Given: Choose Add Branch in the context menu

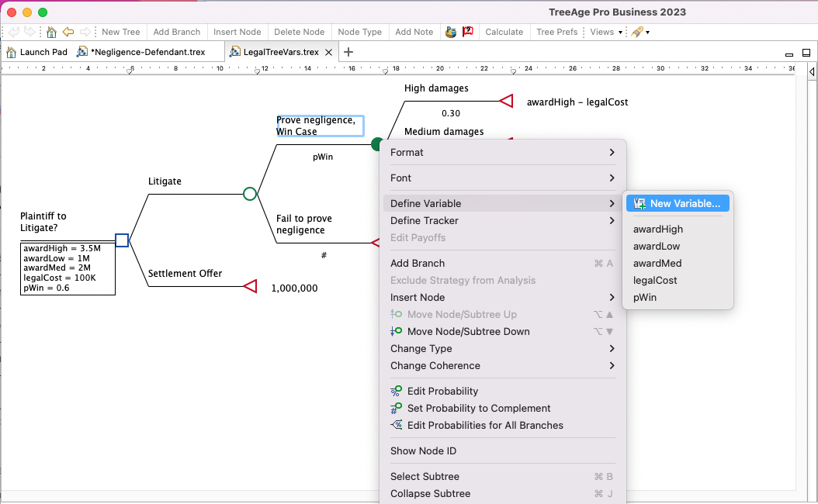Looking at the screenshot, I should click(x=503, y=263).
